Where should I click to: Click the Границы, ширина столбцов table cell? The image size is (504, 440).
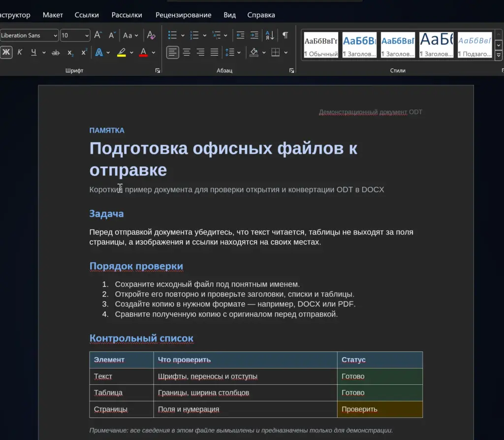(246, 393)
